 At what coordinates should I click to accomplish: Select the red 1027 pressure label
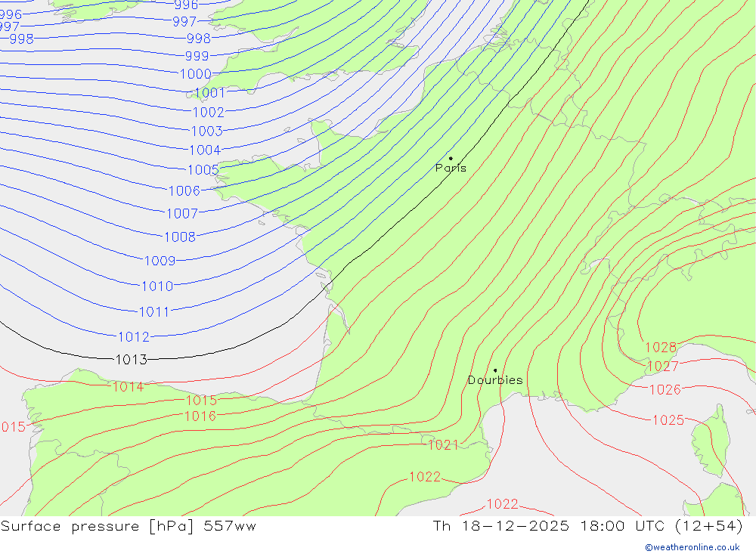click(x=663, y=367)
